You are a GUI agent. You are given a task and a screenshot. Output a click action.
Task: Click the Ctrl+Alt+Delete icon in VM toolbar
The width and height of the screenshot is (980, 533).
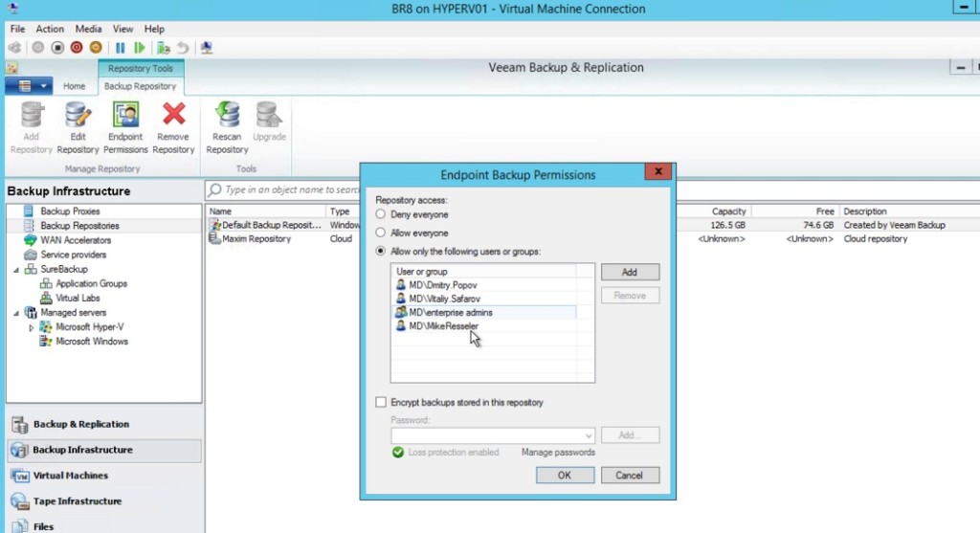(14, 48)
